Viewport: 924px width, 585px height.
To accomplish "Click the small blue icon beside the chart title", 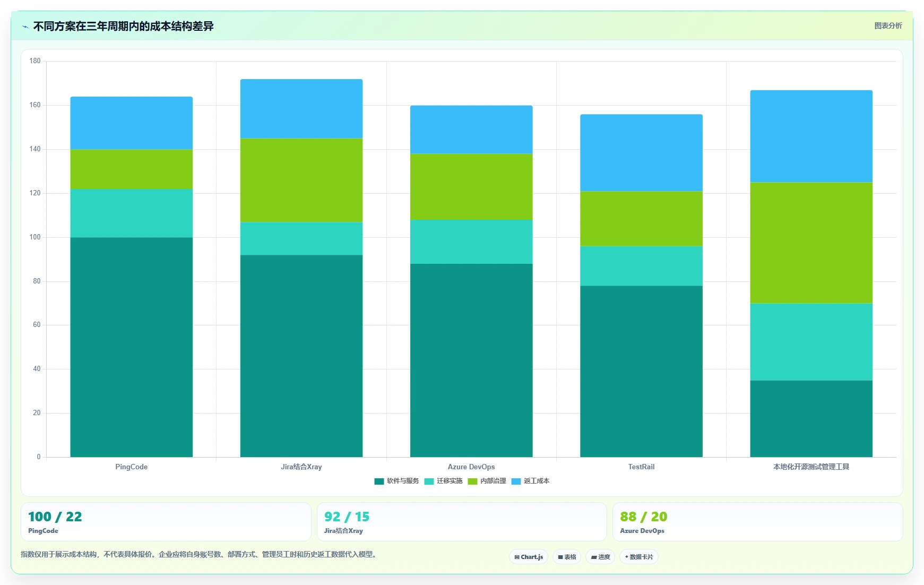I will coord(25,27).
